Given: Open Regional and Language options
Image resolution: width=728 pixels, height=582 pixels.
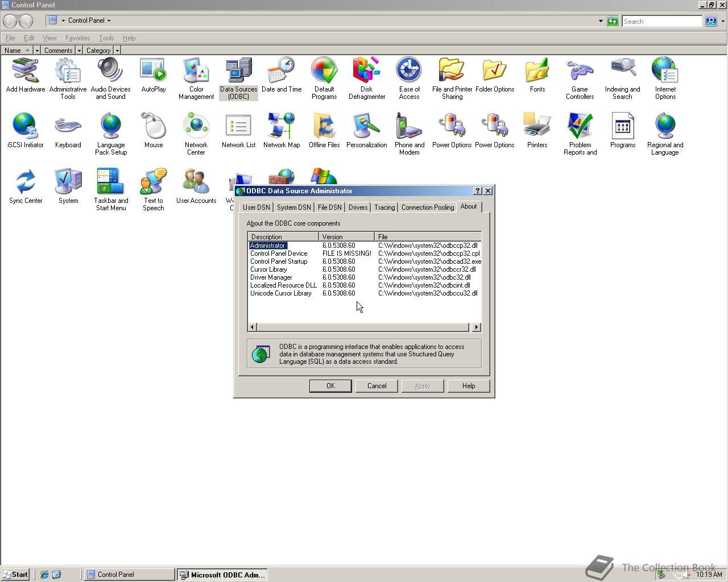Looking at the screenshot, I should pyautogui.click(x=665, y=134).
